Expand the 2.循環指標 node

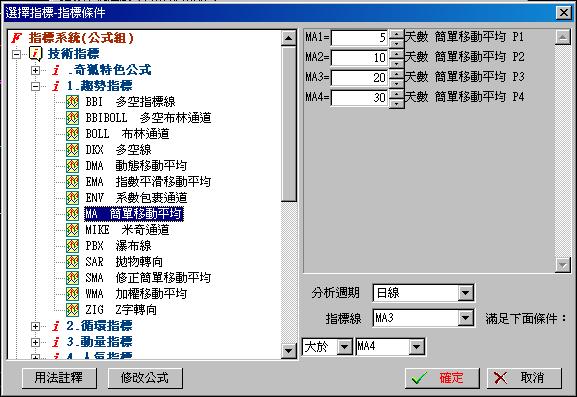point(35,326)
